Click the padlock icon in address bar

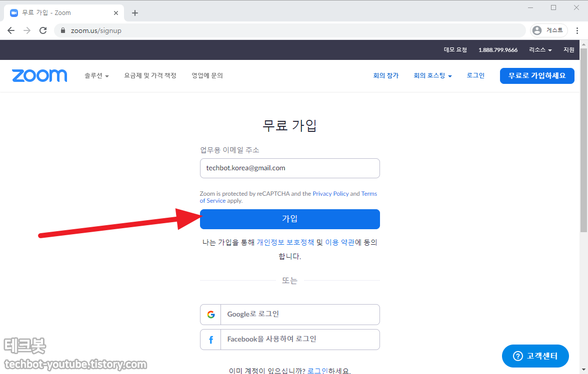tap(63, 30)
